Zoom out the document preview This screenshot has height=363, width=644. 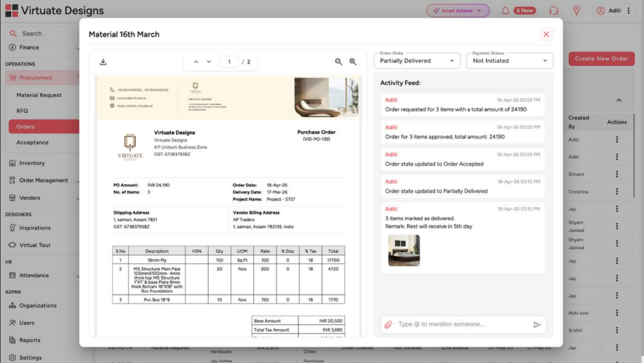pyautogui.click(x=339, y=61)
